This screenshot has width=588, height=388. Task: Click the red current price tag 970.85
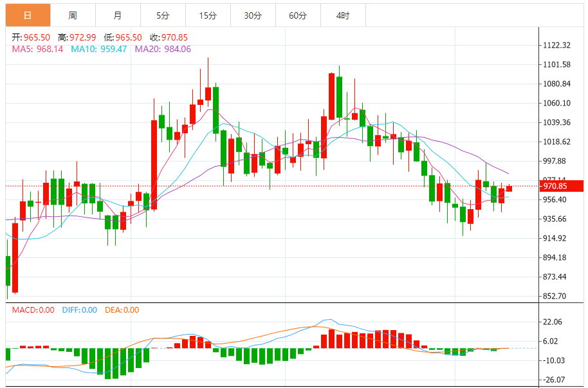pos(561,186)
